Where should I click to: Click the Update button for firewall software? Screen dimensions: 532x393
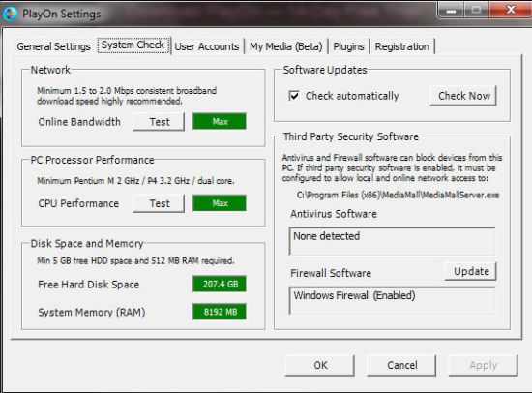[x=471, y=271]
